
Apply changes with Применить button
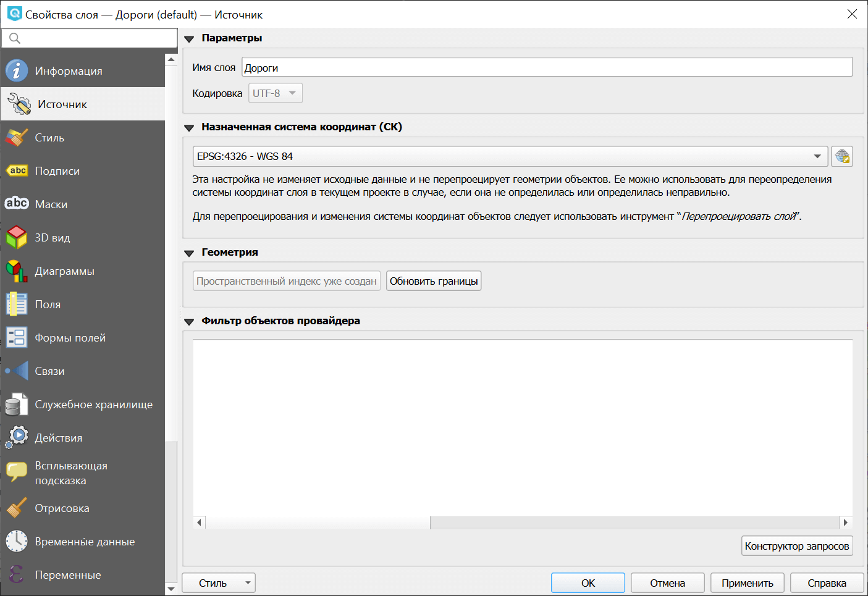(x=747, y=582)
